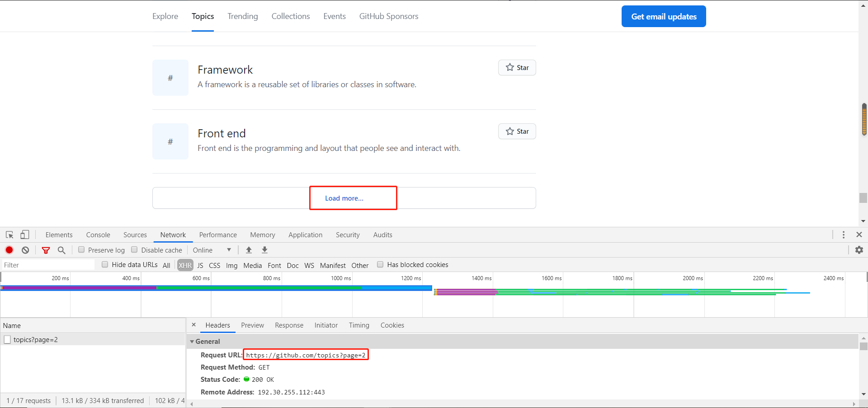Open DevTools three-dot customize menu
Screen dimensions: 868x408
click(844, 235)
